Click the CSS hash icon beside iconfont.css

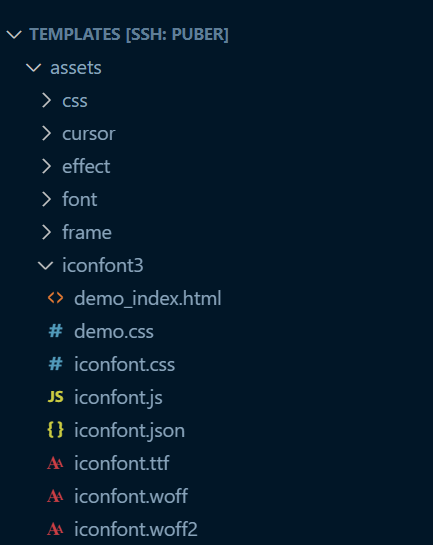coord(56,364)
